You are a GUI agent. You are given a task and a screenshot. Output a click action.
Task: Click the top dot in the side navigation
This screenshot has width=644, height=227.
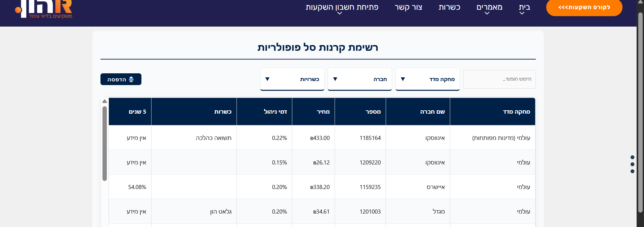(632, 157)
